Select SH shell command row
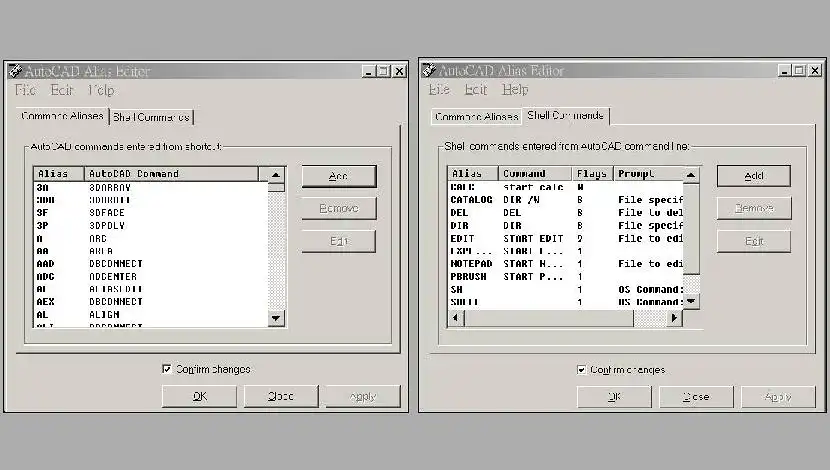This screenshot has height=470, width=830. click(x=566, y=290)
